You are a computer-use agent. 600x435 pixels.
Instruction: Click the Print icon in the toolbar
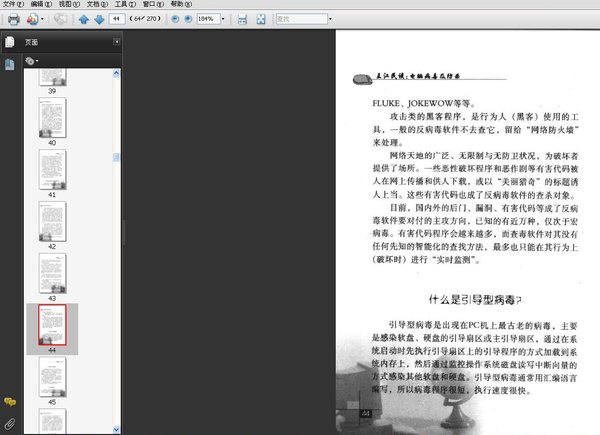(14, 19)
